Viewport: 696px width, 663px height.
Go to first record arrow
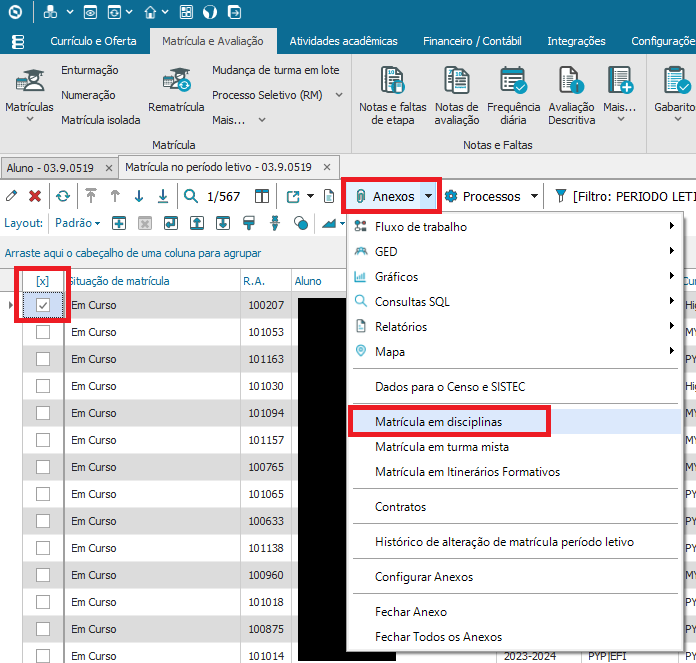click(91, 196)
